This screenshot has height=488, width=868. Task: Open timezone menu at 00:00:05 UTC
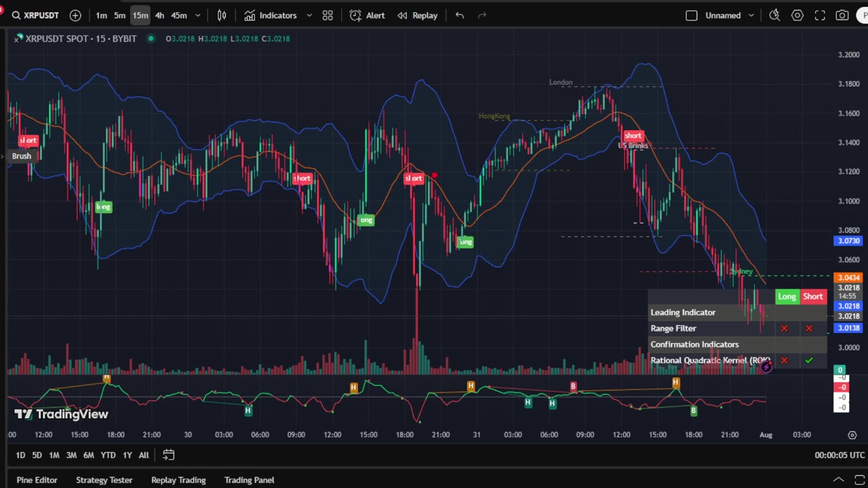tap(840, 455)
